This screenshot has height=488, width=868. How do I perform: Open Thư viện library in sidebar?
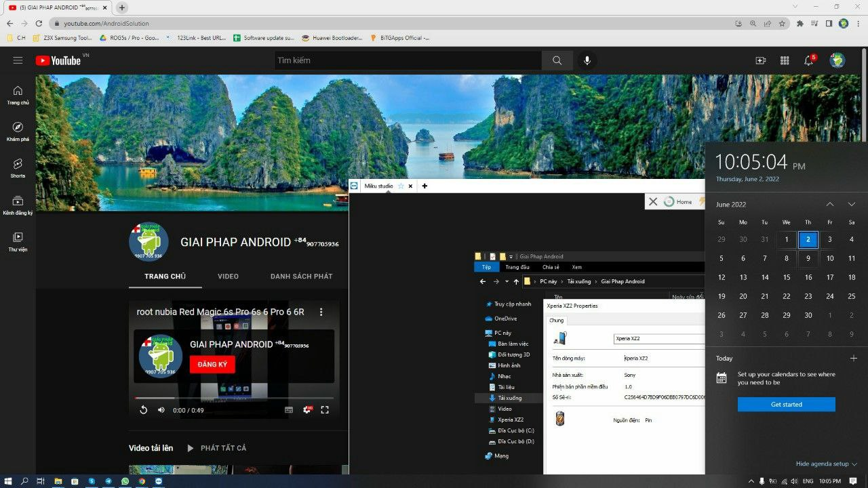[18, 242]
